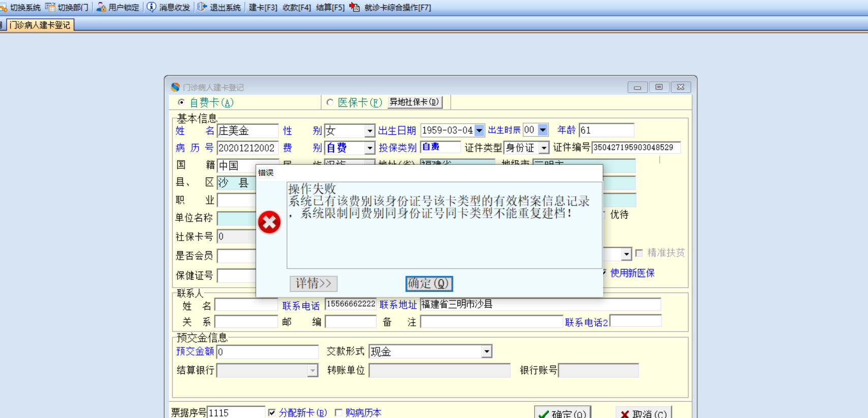Screen dimensions: 868x418
Task: Click the 联系电话2 input field
Action: [636, 320]
